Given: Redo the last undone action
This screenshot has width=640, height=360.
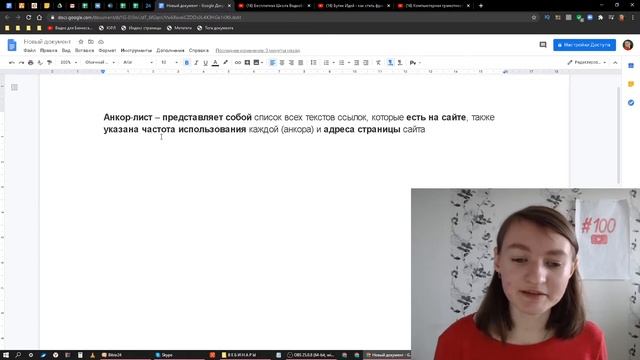Looking at the screenshot, I should [x=21, y=62].
